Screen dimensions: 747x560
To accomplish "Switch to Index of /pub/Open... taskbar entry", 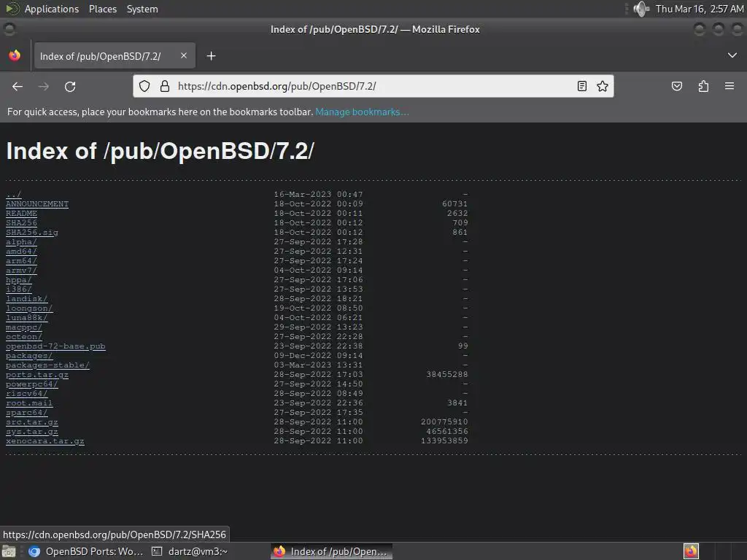I will pos(332,551).
